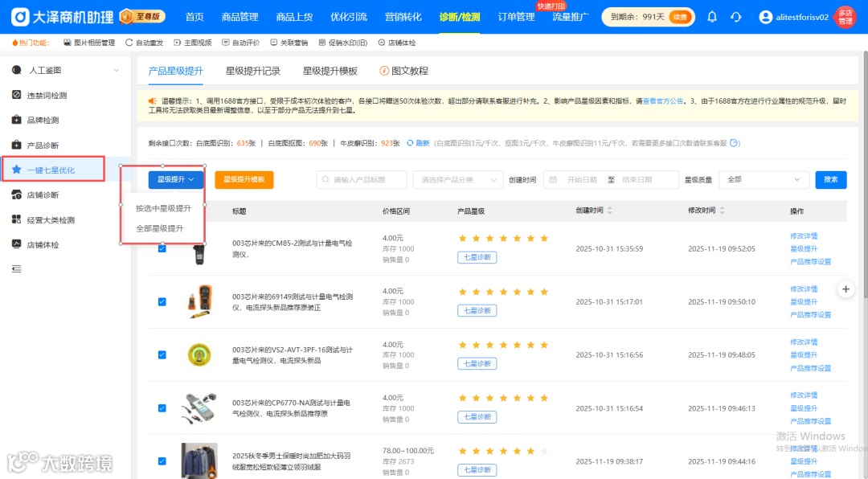Open 店铺体检 in hot functions bar

[397, 43]
